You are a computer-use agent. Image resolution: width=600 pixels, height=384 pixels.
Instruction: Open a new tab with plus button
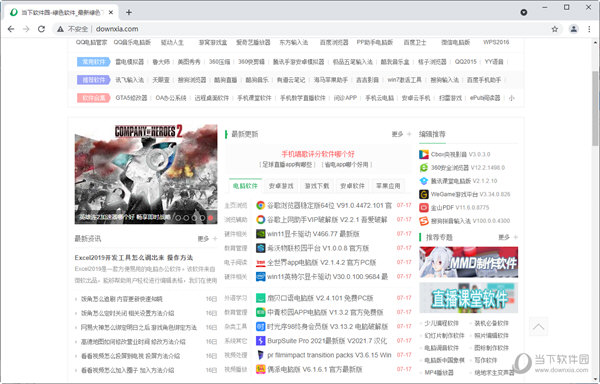129,12
